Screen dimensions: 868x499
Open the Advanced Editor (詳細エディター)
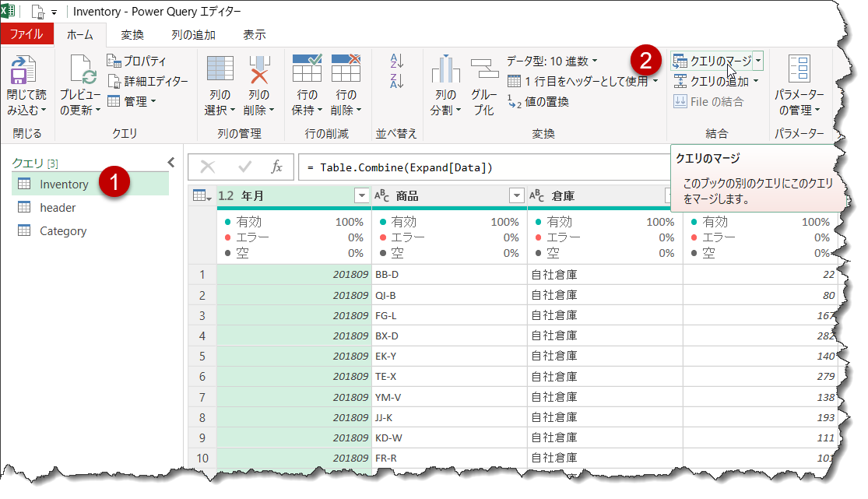point(148,82)
